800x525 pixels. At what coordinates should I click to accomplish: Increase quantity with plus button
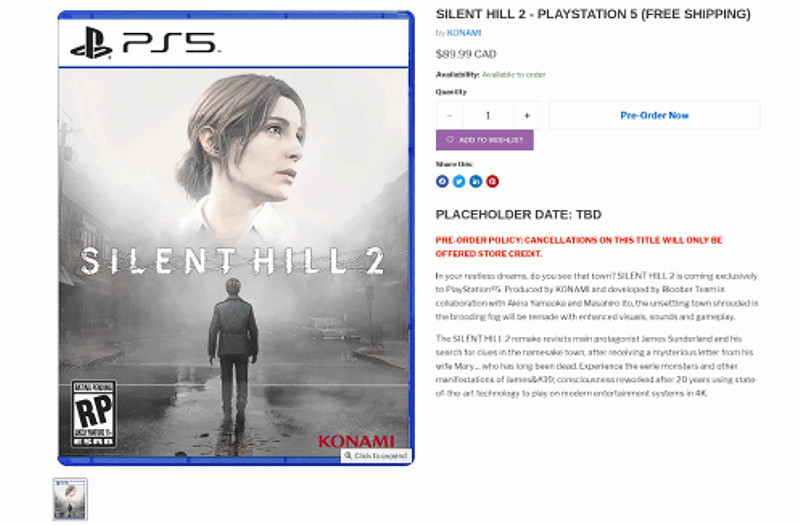527,115
